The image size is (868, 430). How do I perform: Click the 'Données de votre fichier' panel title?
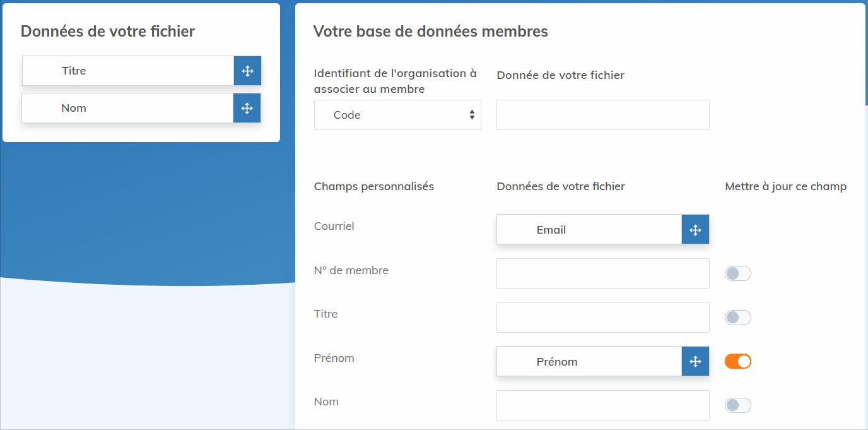coord(107,30)
